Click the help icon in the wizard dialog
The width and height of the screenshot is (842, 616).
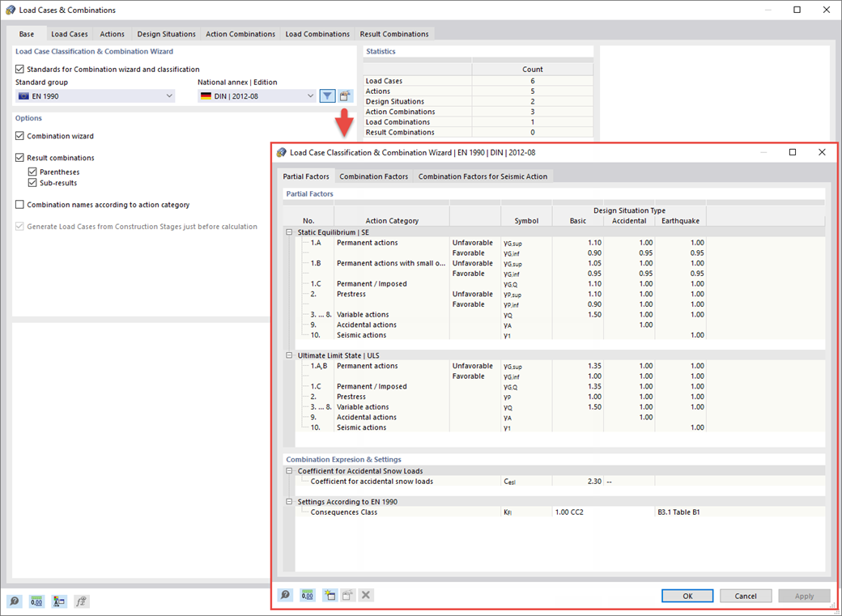[285, 595]
